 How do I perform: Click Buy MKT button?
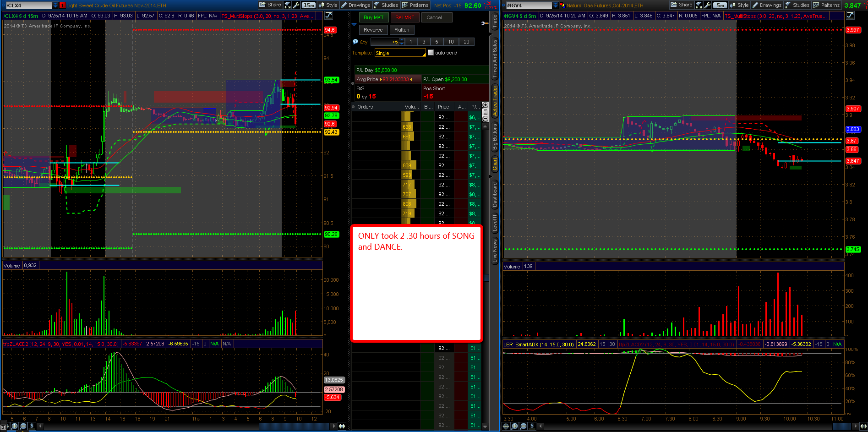[374, 17]
